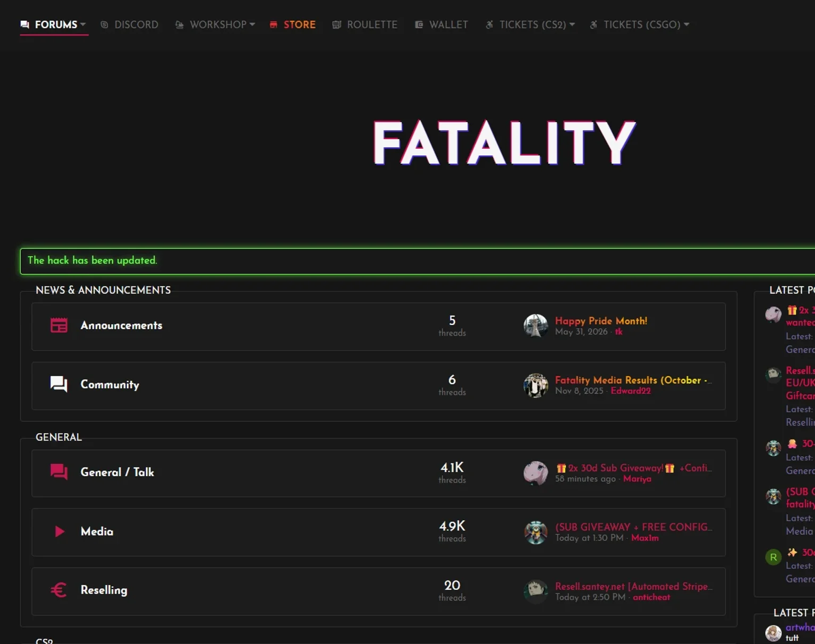Viewport: 815px width, 644px height.
Task: Click the '6 threads' count for Community
Action: 452,385
